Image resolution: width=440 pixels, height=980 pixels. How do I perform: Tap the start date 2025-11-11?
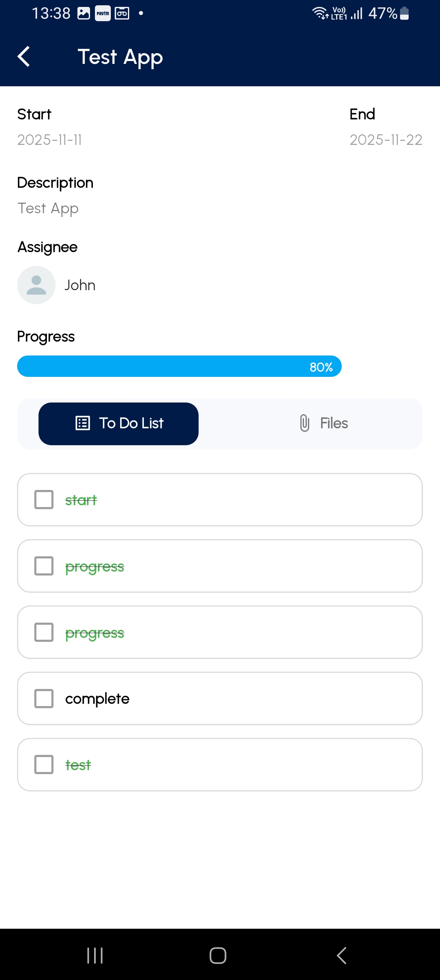tap(50, 140)
